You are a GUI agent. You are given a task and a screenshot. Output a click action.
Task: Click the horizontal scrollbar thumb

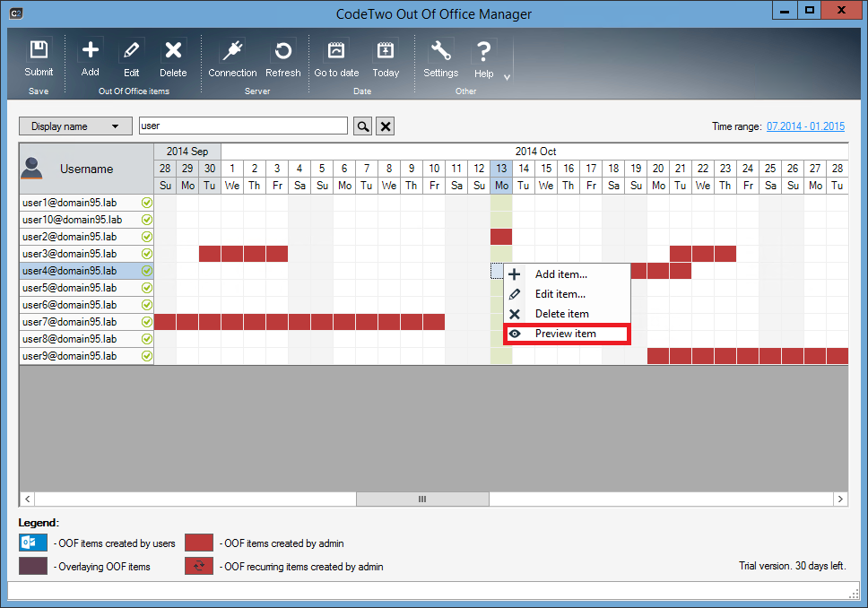pos(422,499)
